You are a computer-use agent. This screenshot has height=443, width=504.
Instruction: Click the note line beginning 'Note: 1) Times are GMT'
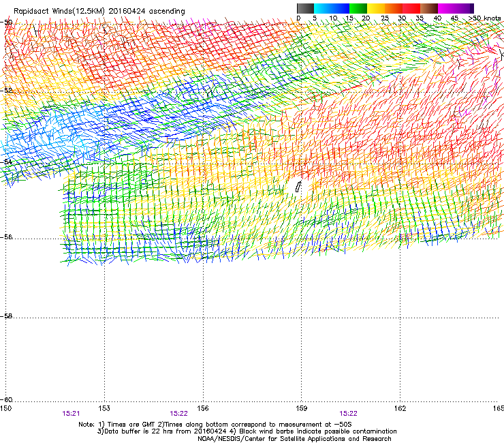tap(215, 425)
